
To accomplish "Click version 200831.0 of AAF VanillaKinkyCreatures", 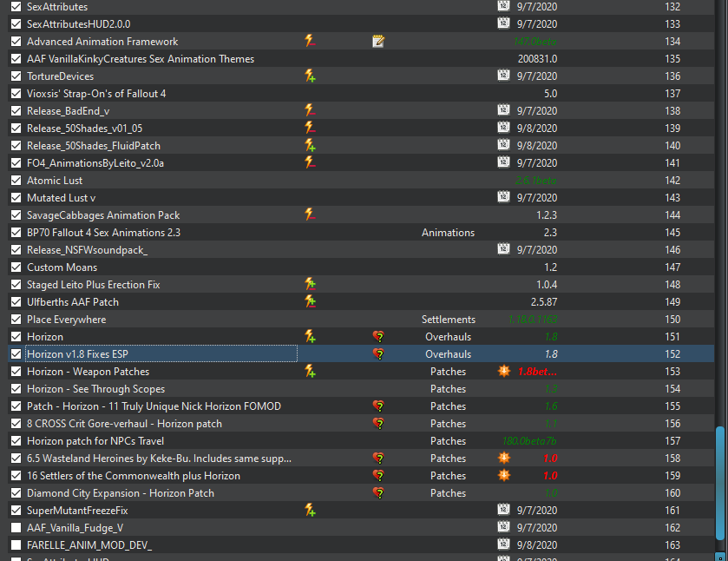I will coord(537,58).
